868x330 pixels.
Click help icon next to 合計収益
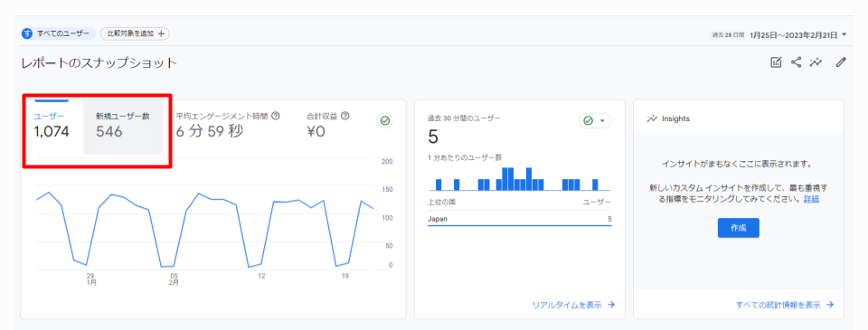[344, 116]
